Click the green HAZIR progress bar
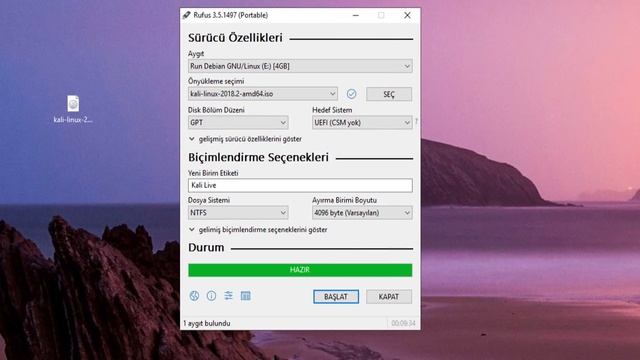The image size is (640, 360). (300, 270)
